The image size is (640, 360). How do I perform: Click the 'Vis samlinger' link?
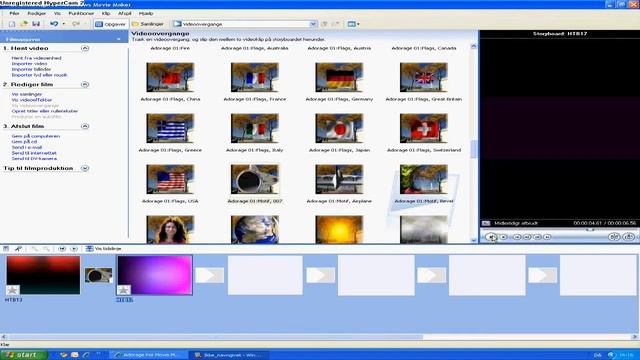pos(27,94)
